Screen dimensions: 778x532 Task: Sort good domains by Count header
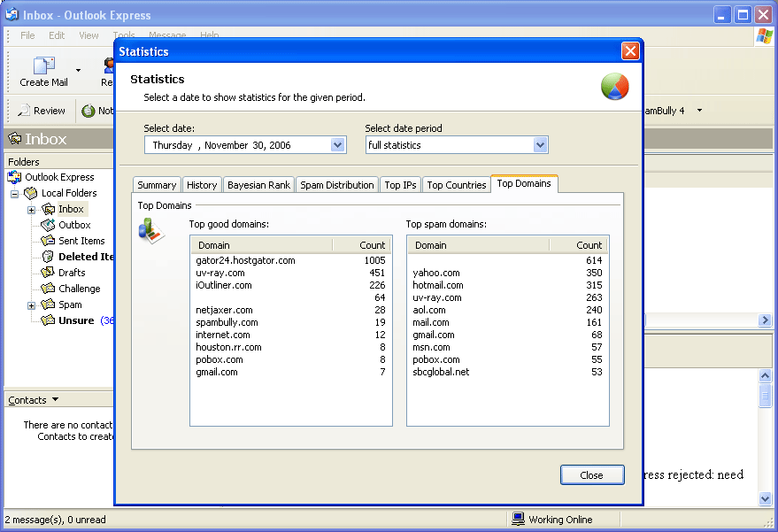[x=362, y=245]
